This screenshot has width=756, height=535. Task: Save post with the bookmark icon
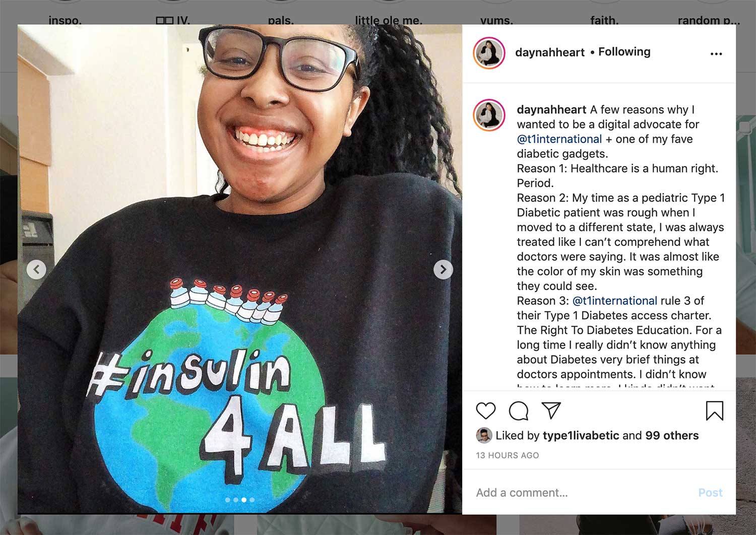(x=714, y=411)
